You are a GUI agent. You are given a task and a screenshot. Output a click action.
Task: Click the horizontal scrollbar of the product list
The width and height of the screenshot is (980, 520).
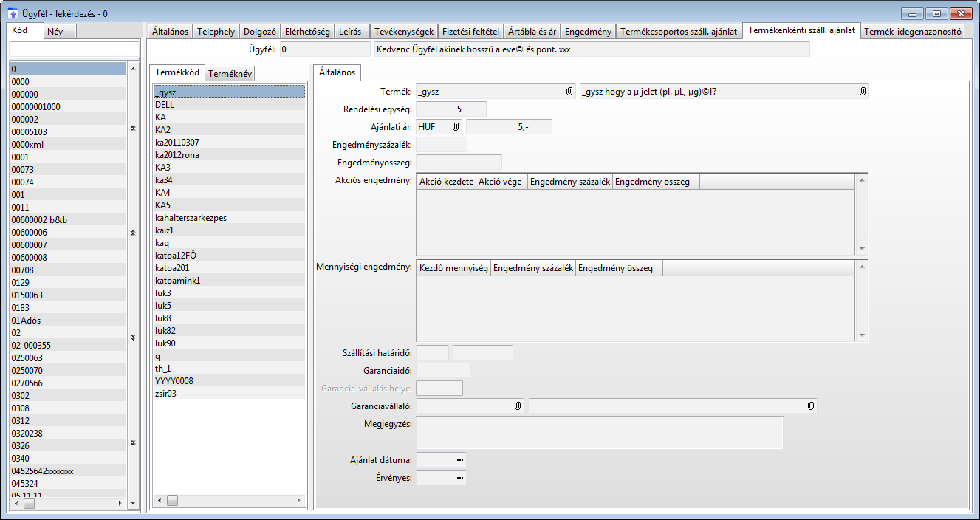tap(229, 500)
